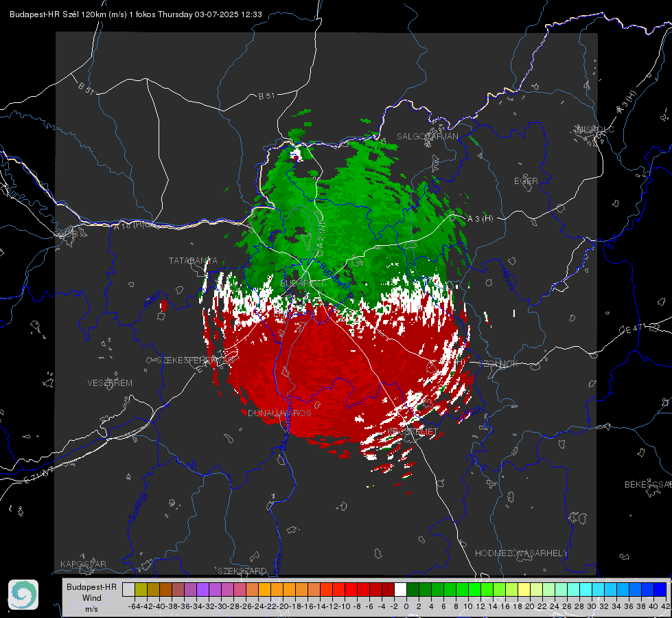Image resolution: width=672 pixels, height=618 pixels.
Task: Pick the deep blue last legend swatch
Action: pyautogui.click(x=660, y=589)
